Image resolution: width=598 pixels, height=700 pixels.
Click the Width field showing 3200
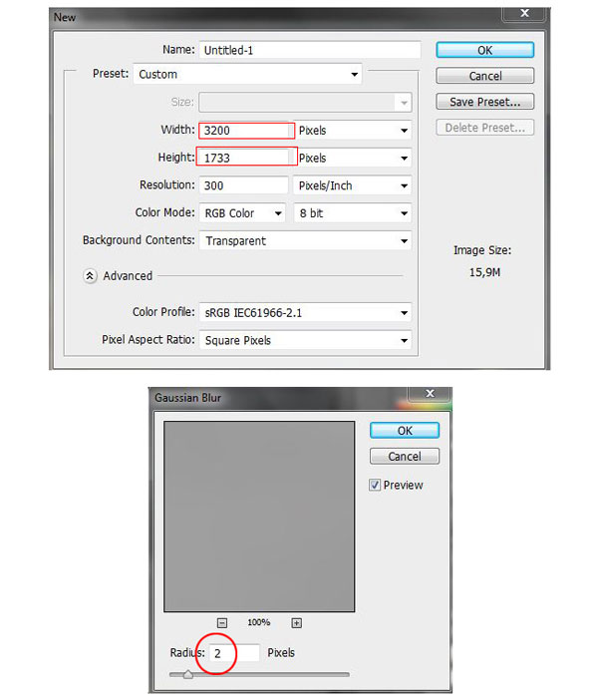point(246,131)
